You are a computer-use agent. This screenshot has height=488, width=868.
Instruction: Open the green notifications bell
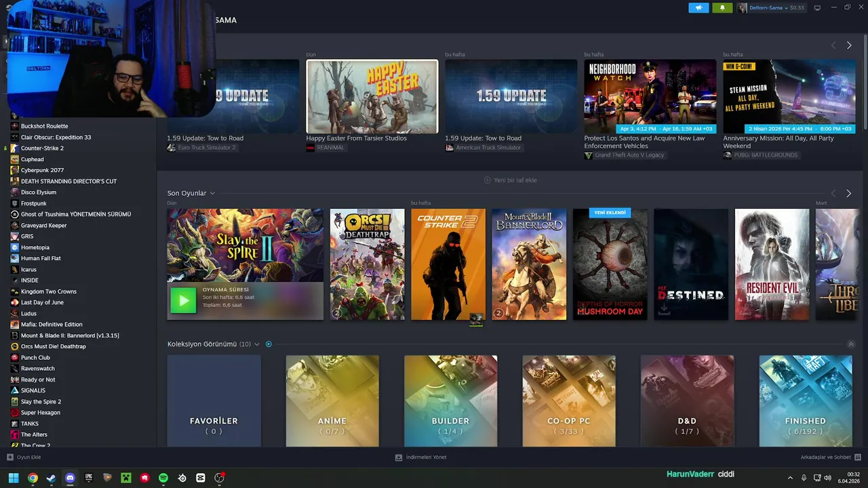pyautogui.click(x=722, y=7)
